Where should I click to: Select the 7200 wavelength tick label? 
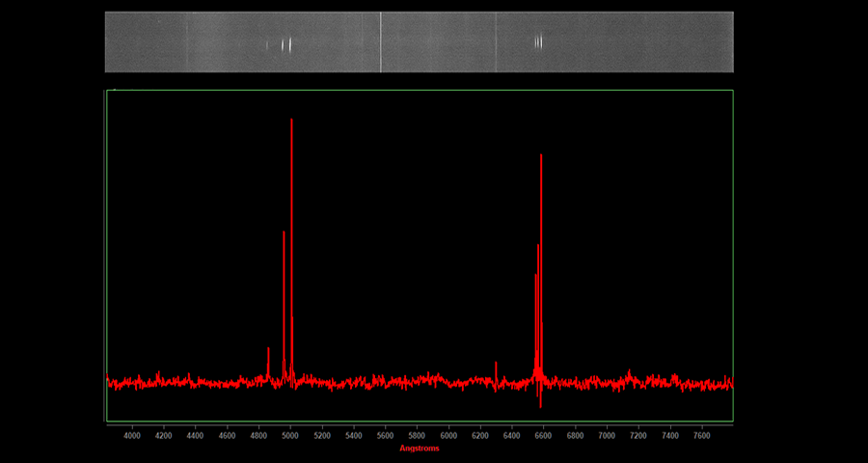[x=637, y=436]
